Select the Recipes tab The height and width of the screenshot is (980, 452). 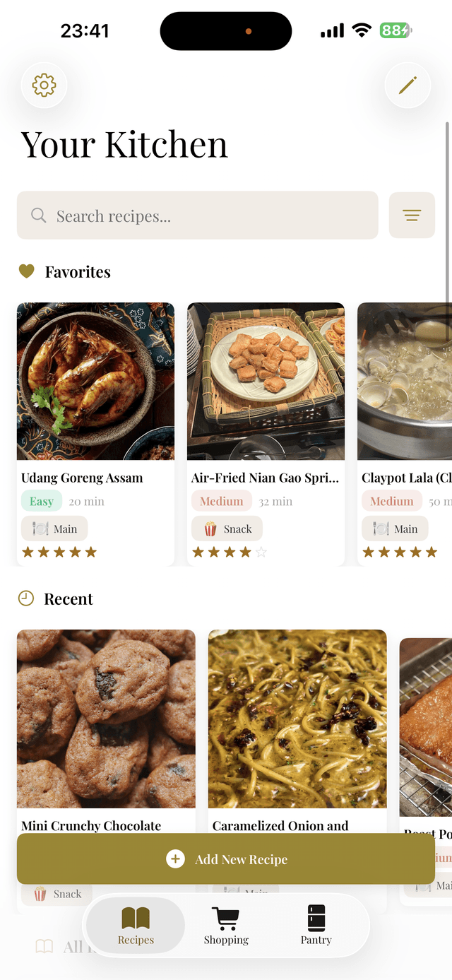coord(136,926)
